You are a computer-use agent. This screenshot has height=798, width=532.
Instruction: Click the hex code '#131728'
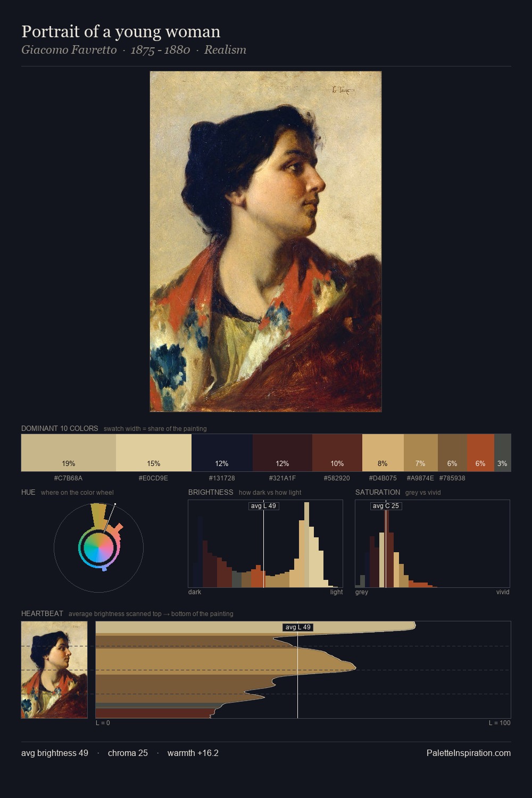point(222,478)
